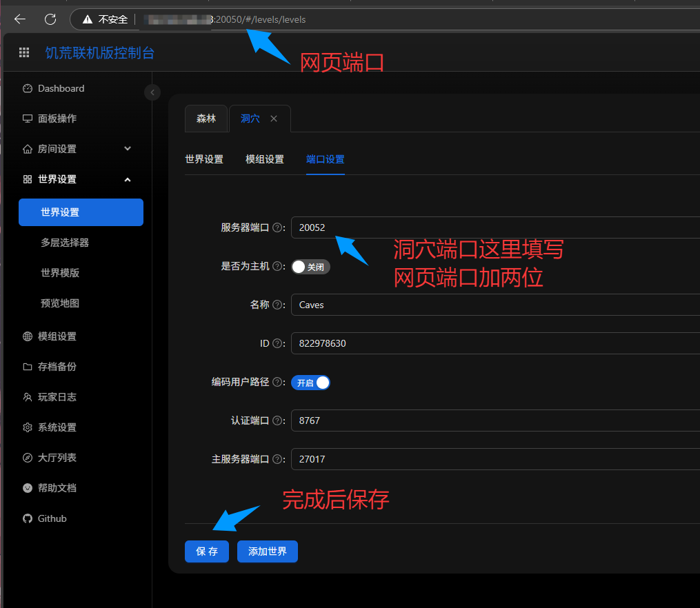Click the 帮助文档 smiley icon

pos(28,488)
